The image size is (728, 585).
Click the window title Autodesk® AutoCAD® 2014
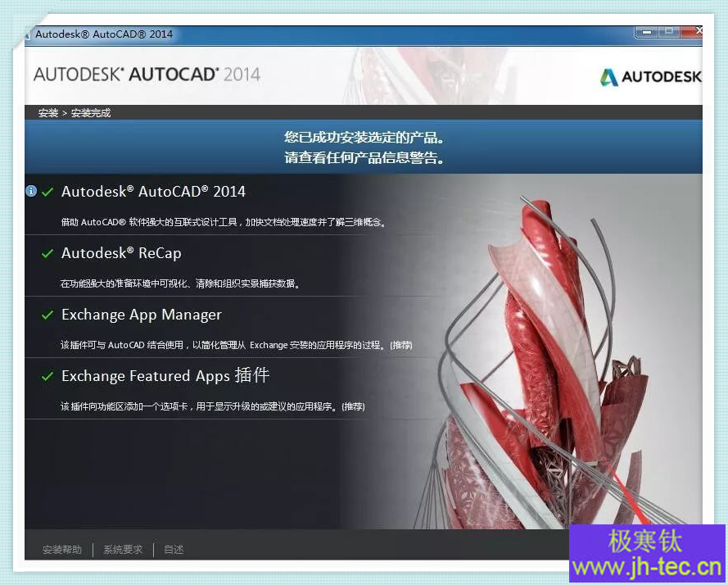(x=104, y=34)
